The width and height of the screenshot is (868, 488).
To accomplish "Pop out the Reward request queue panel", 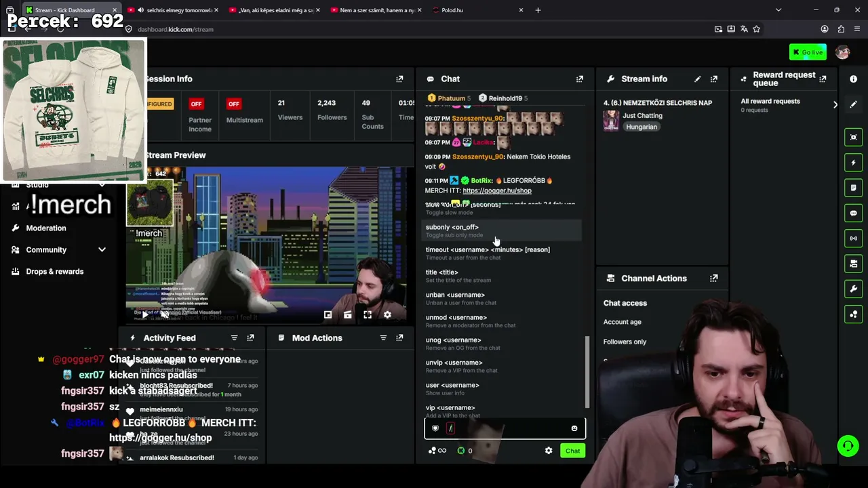I will 823,79.
